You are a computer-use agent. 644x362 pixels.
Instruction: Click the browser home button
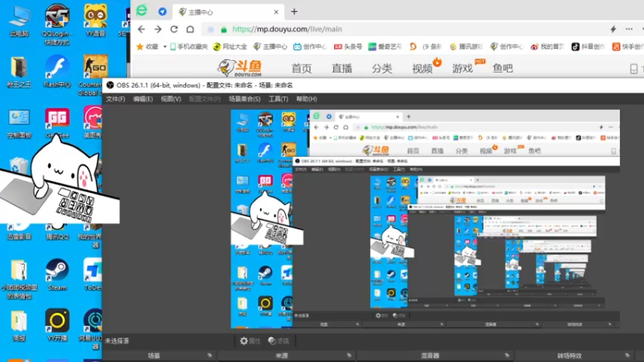click(x=190, y=29)
